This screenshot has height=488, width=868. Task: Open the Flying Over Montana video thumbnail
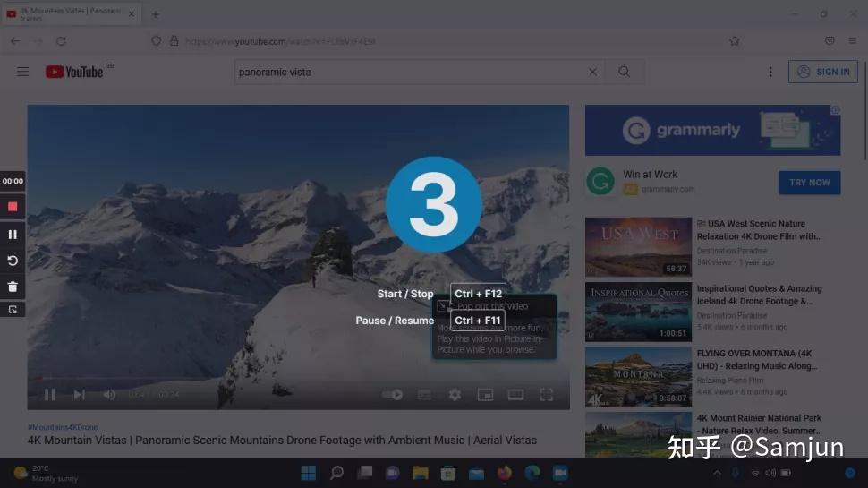(638, 376)
